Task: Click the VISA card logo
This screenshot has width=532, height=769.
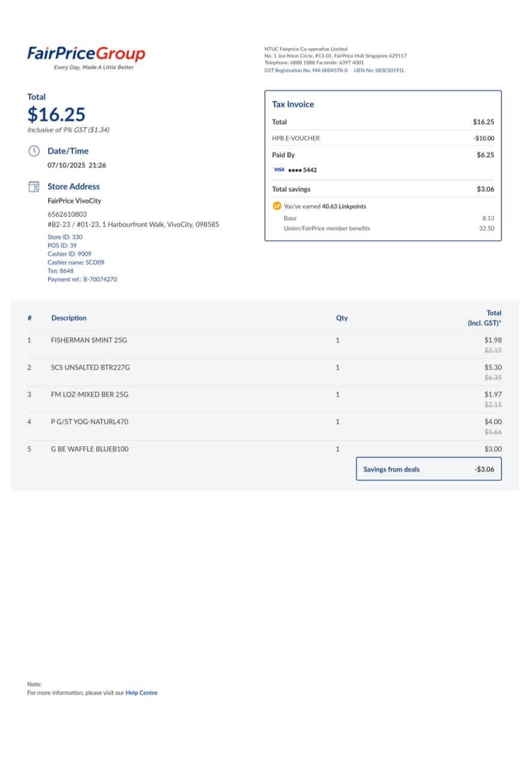Action: click(279, 170)
